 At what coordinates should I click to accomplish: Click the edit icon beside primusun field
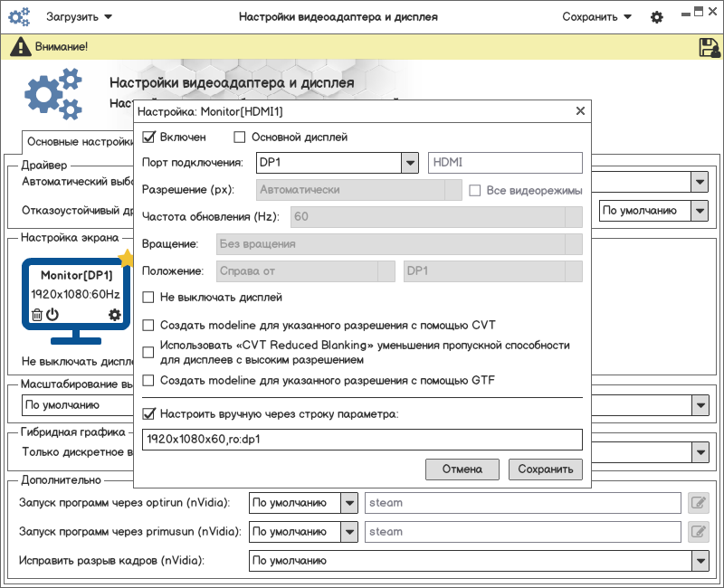point(698,531)
